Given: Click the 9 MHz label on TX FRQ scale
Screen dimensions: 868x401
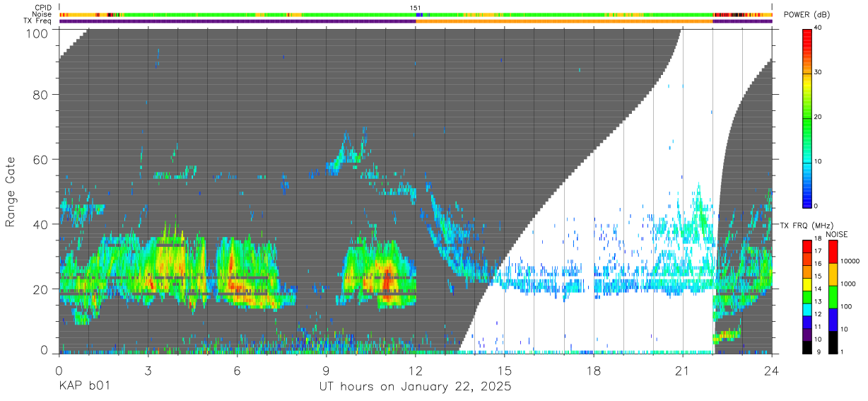Looking at the screenshot, I should tap(817, 351).
